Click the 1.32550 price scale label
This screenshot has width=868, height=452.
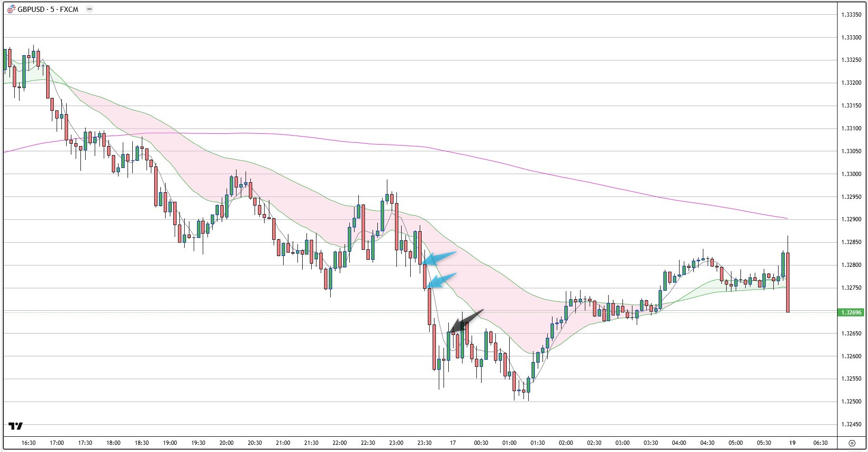click(851, 379)
